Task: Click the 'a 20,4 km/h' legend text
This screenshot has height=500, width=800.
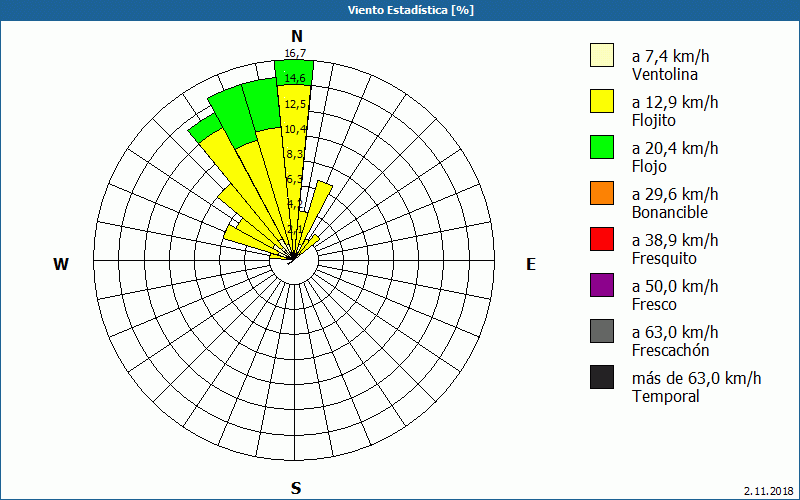Action: click(x=675, y=148)
